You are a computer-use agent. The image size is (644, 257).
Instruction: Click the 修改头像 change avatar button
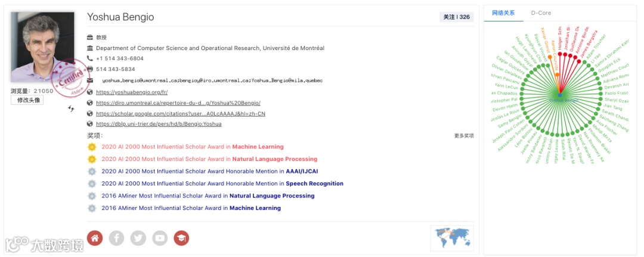coord(27,100)
